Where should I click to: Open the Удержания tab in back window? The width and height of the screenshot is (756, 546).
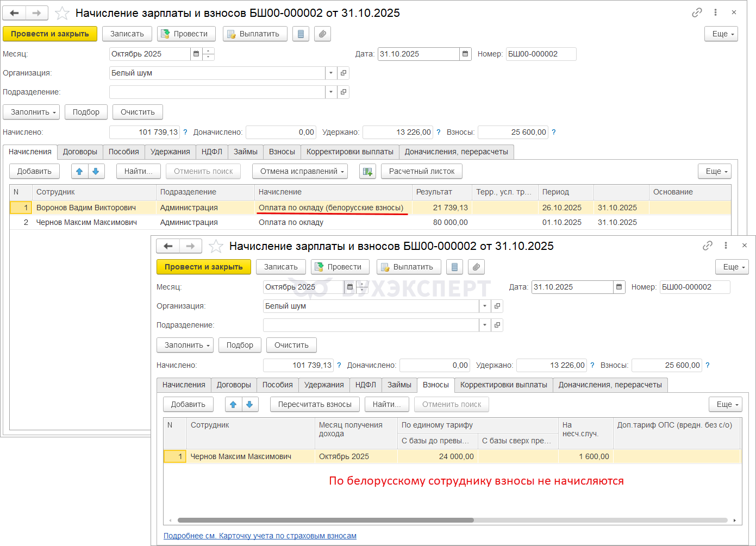(170, 152)
